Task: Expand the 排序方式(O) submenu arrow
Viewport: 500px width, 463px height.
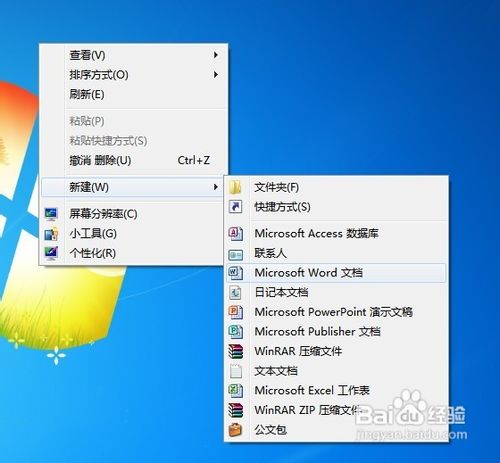Action: pos(216,74)
